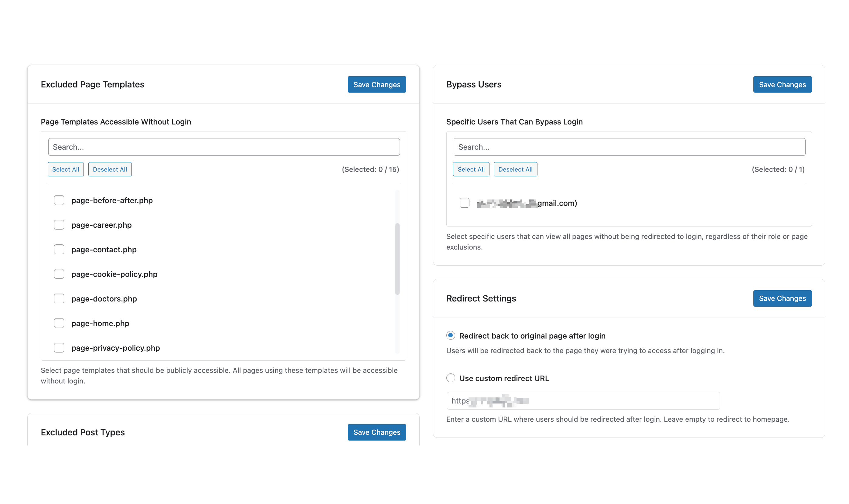Focus the page templates Search field
The height and width of the screenshot is (504, 849).
[224, 147]
